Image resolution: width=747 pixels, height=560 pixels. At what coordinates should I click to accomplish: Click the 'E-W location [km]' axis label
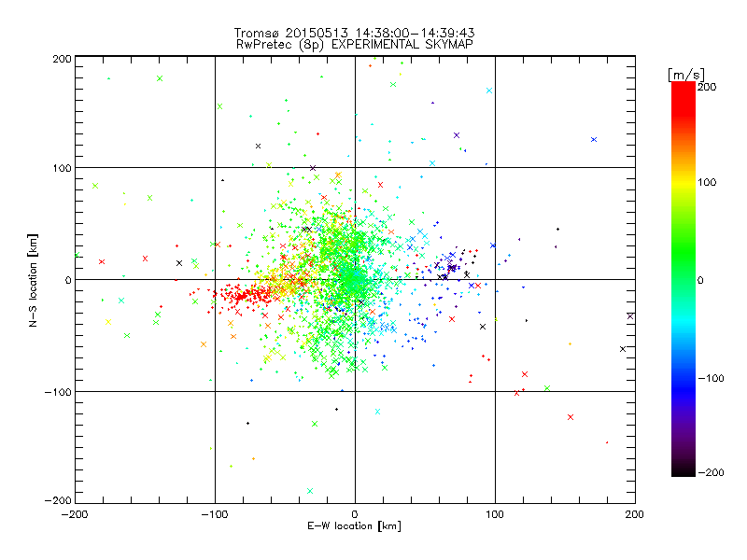(355, 525)
